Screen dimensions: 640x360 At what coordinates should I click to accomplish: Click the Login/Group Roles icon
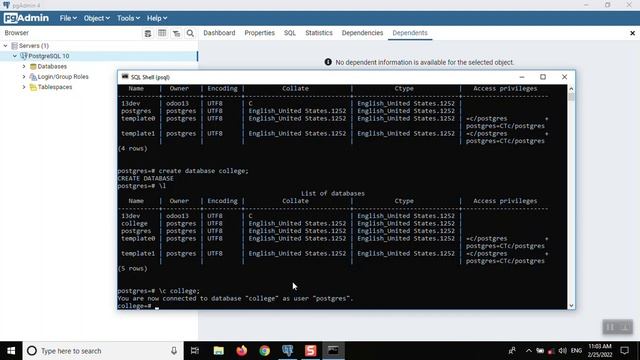(33, 77)
